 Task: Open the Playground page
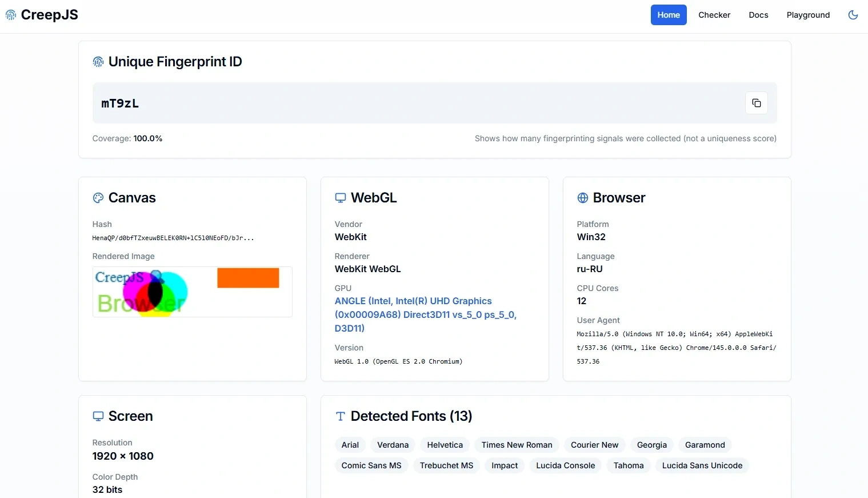808,15
